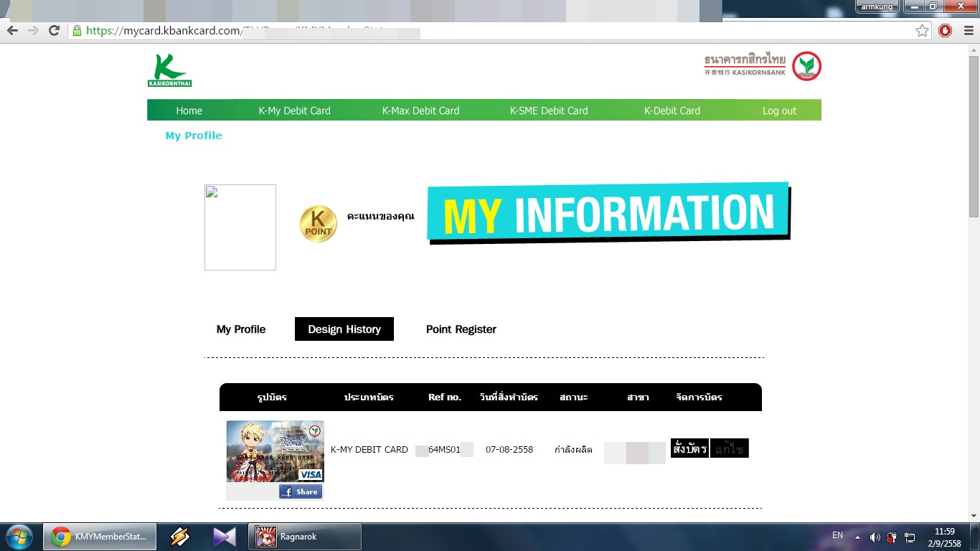Click the green Kasikornthai K logo
The width and height of the screenshot is (980, 551).
(169, 70)
